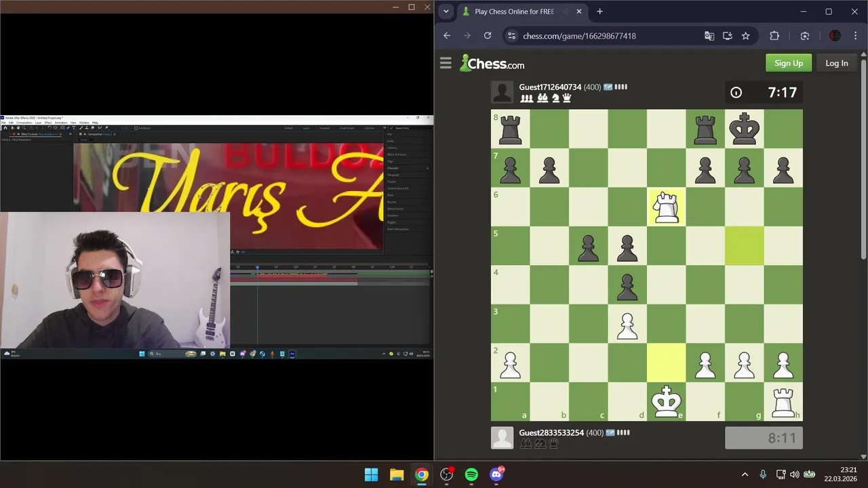Click the highlighted g5 square
The image size is (868, 488).
click(x=744, y=245)
